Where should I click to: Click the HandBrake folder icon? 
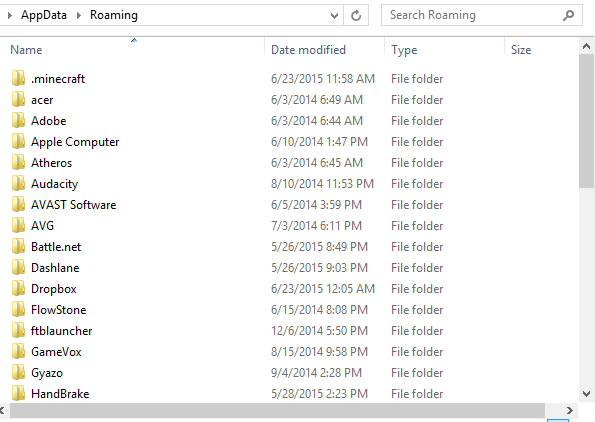pyautogui.click(x=18, y=394)
